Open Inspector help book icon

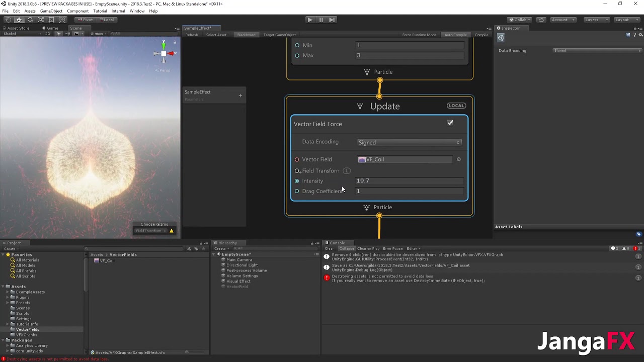tap(628, 35)
